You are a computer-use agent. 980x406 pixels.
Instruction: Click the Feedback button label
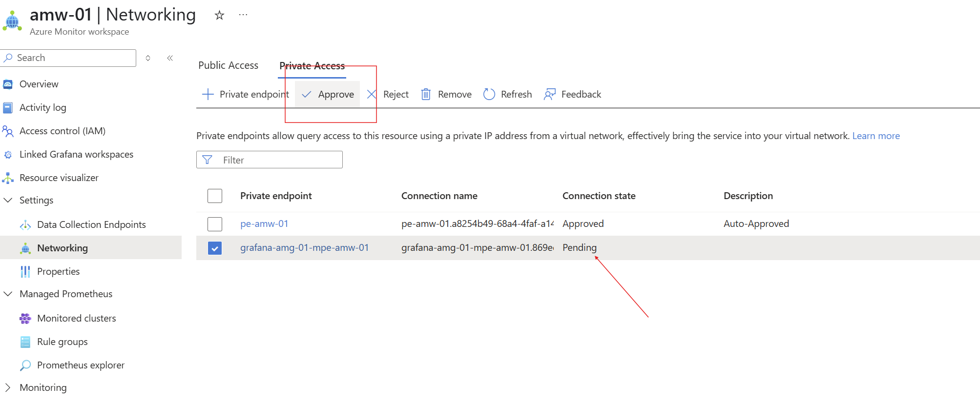tap(581, 95)
